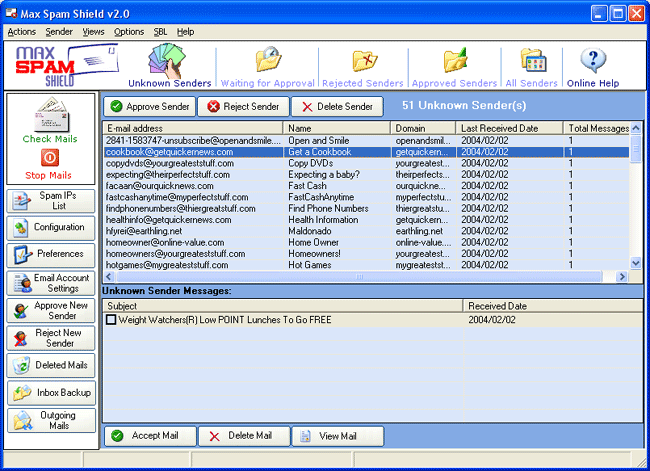Sort by the Domain column header

[x=423, y=128]
